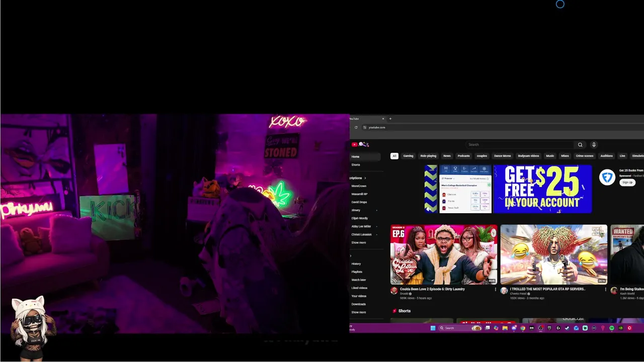Screen dimensions: 644x362
Task: Select the Live filter chip
Action: click(622, 156)
